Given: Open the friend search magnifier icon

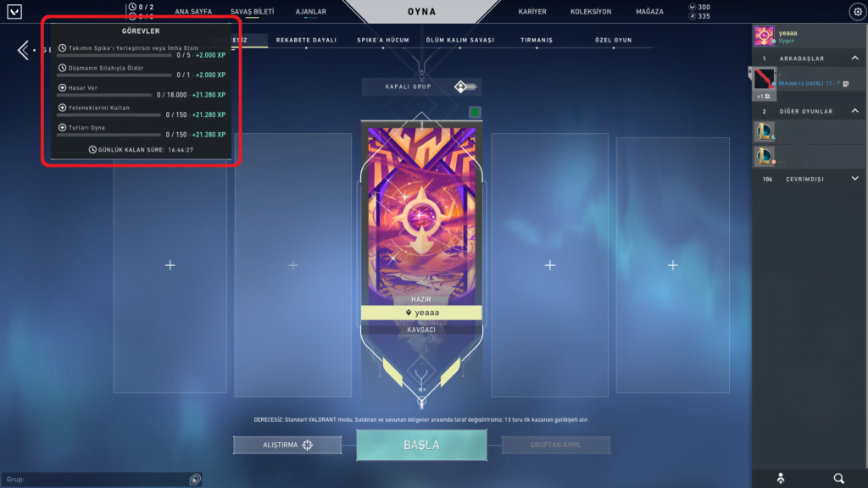Looking at the screenshot, I should [838, 478].
